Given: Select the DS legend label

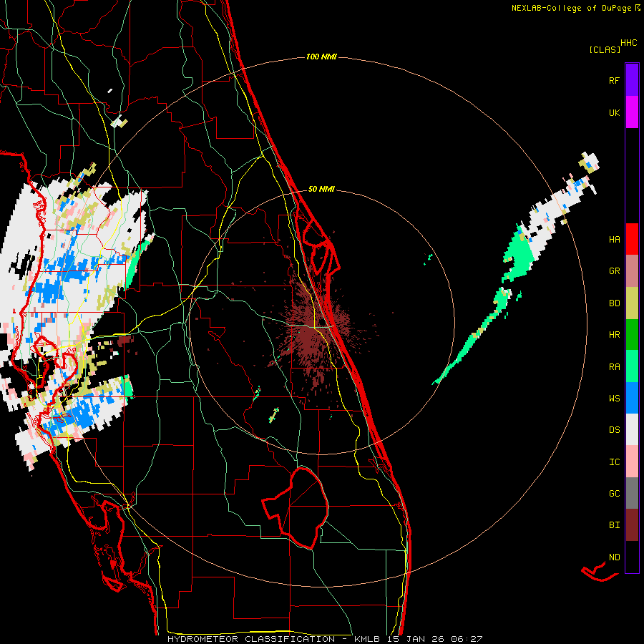Looking at the screenshot, I should [614, 430].
